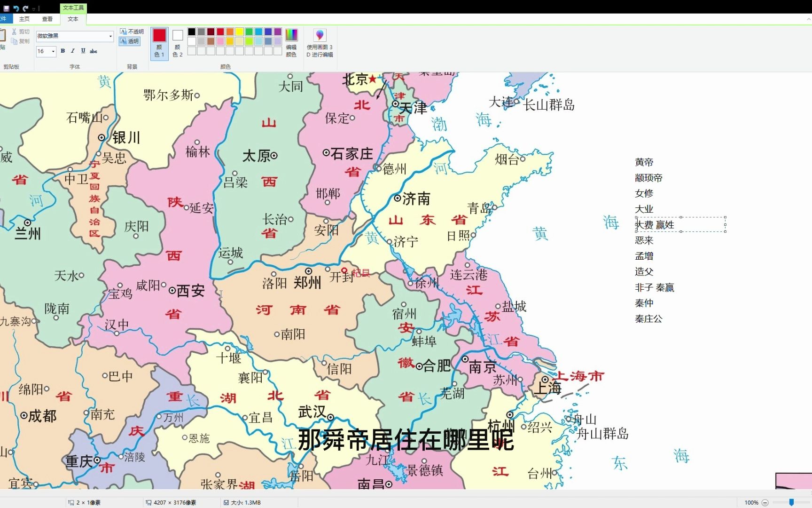
Task: Pick the black color swatch
Action: (x=192, y=32)
